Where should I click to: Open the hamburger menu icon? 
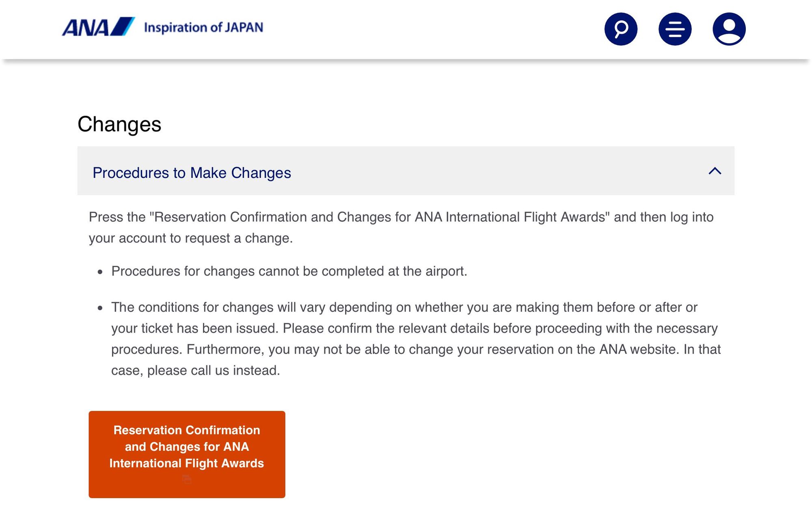[x=675, y=29]
